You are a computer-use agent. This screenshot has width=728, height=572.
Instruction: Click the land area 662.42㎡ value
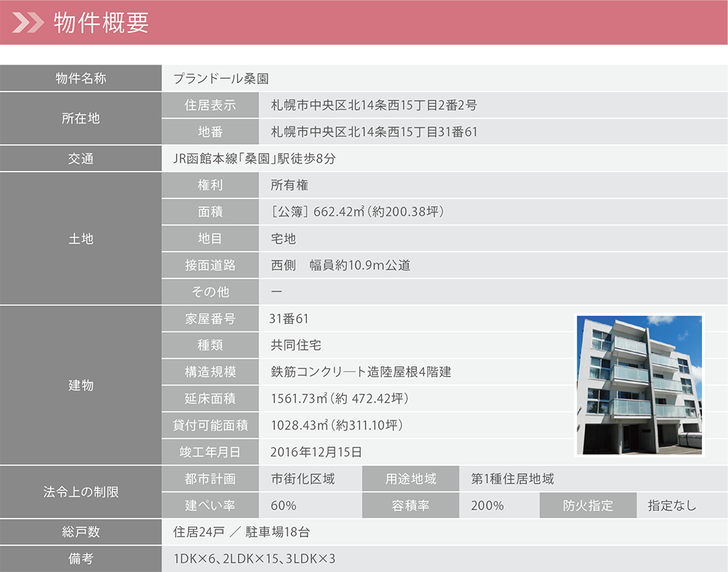pyautogui.click(x=357, y=212)
